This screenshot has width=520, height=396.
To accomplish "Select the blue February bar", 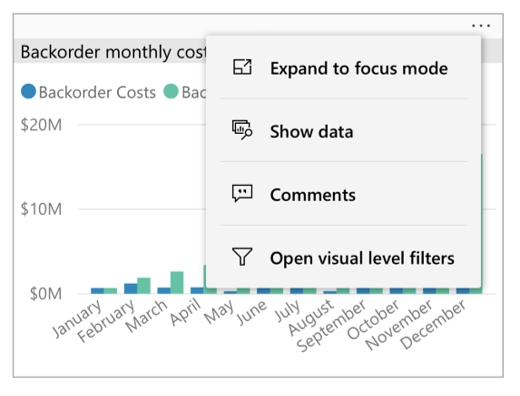I will point(131,289).
